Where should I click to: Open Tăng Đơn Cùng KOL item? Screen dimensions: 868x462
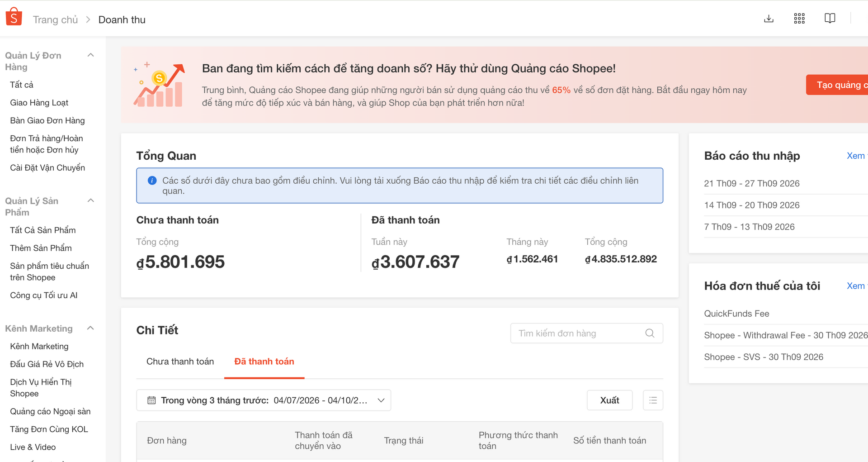click(49, 429)
